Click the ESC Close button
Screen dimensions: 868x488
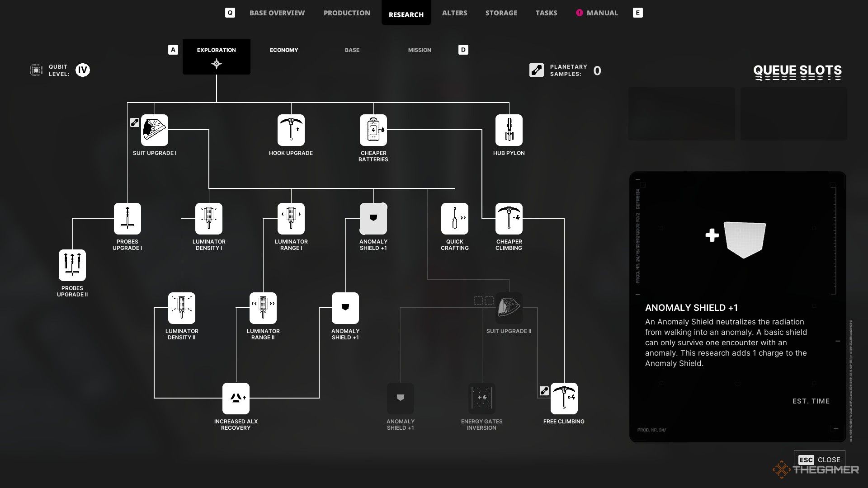pos(819,460)
